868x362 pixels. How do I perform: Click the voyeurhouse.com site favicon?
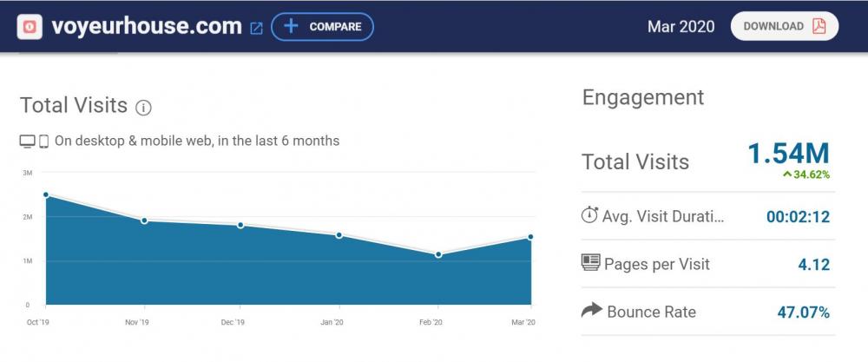click(30, 27)
